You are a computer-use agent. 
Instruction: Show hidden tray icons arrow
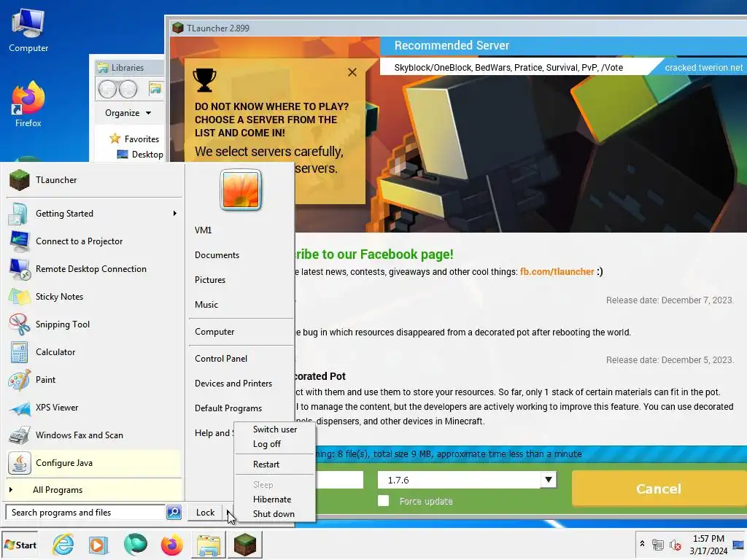[642, 543]
